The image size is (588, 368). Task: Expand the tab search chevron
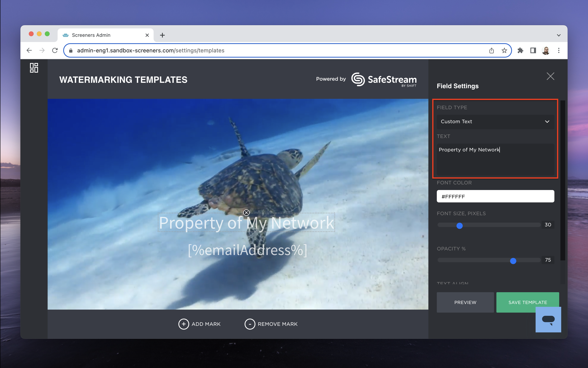[559, 35]
